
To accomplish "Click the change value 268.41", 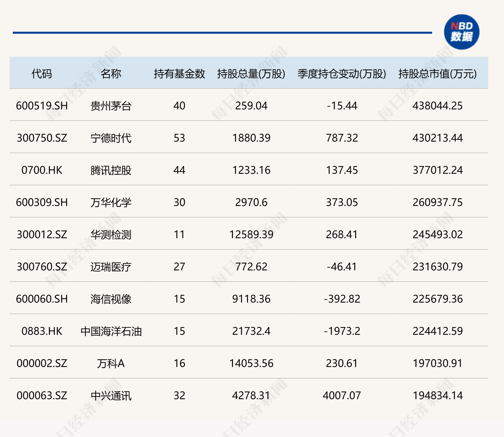I will [x=342, y=235].
